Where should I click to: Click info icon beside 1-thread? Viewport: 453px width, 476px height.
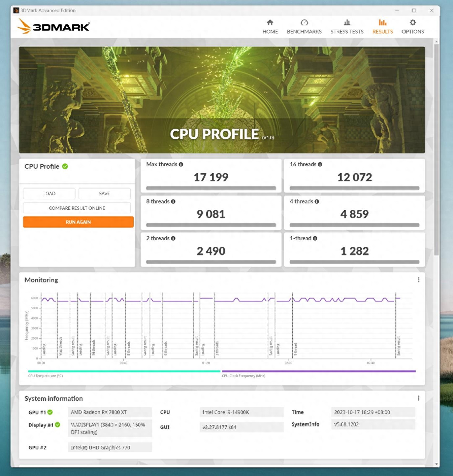(315, 238)
